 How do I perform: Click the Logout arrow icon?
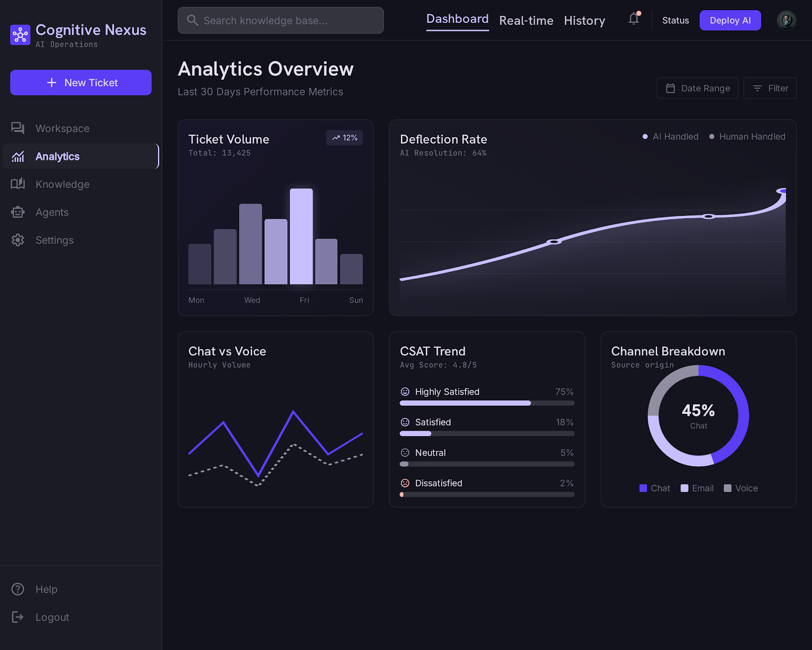point(18,617)
